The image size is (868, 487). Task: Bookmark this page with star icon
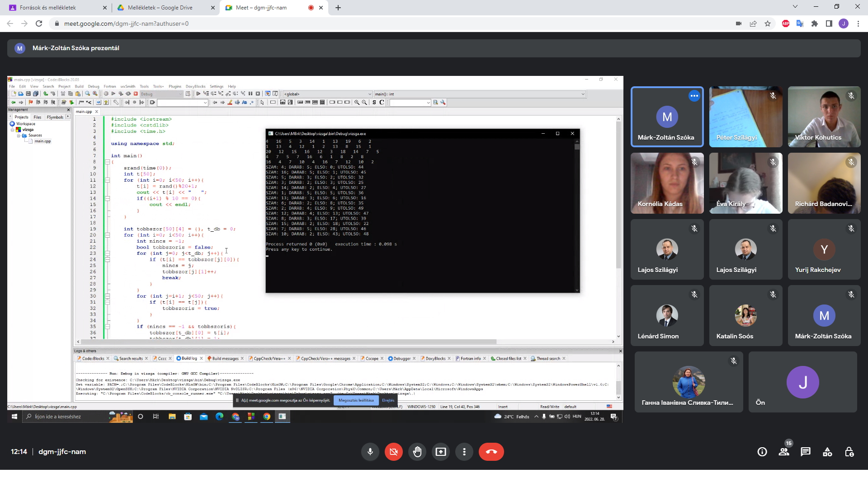click(x=768, y=23)
